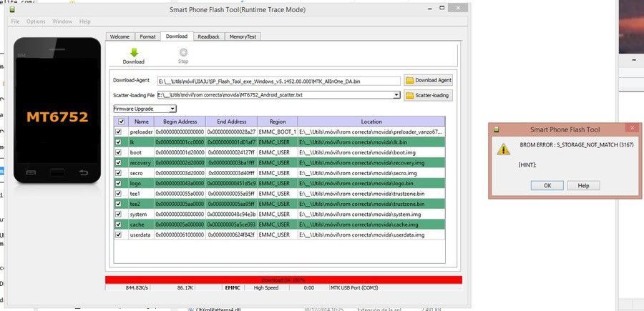Click the 844.82K/s transfer rate status
The image size is (644, 311).
pyautogui.click(x=137, y=288)
